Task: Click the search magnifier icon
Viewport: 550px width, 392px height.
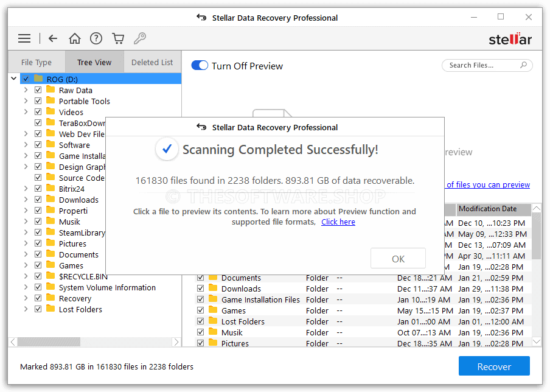Action: (523, 65)
